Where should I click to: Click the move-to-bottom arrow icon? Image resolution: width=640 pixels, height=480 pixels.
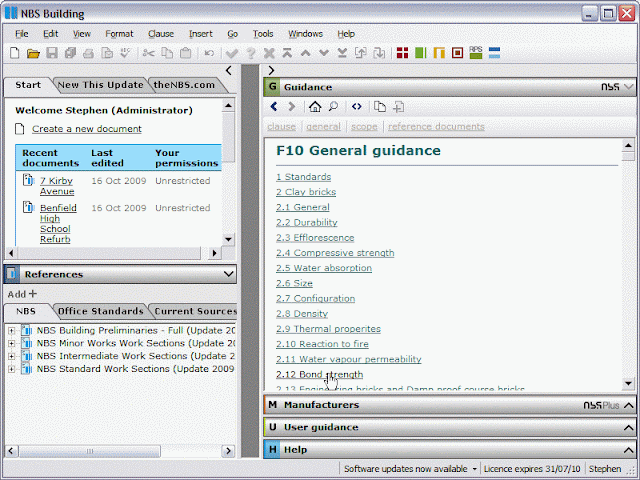[342, 53]
